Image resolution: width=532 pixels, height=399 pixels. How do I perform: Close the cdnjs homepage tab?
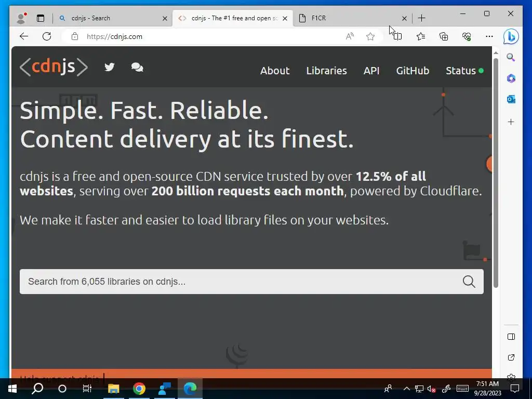point(285,18)
